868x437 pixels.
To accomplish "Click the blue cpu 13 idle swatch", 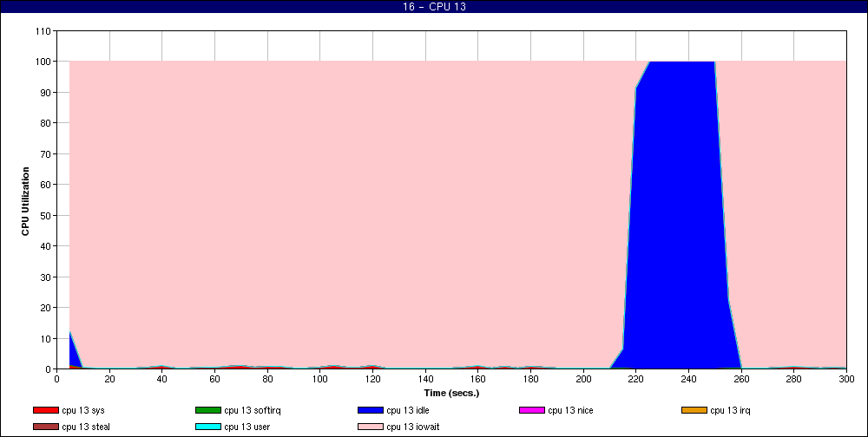I will click(371, 410).
